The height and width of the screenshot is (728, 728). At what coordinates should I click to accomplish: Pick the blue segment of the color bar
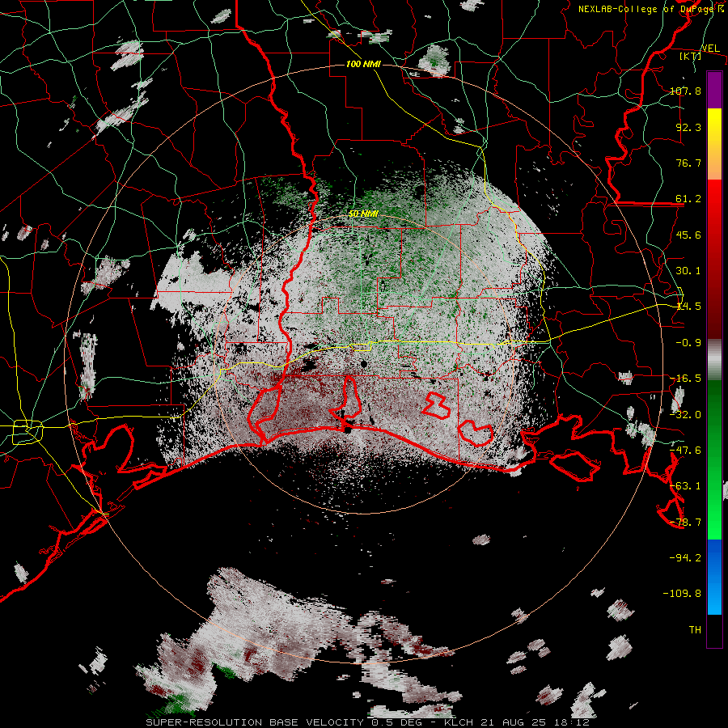tap(714, 577)
